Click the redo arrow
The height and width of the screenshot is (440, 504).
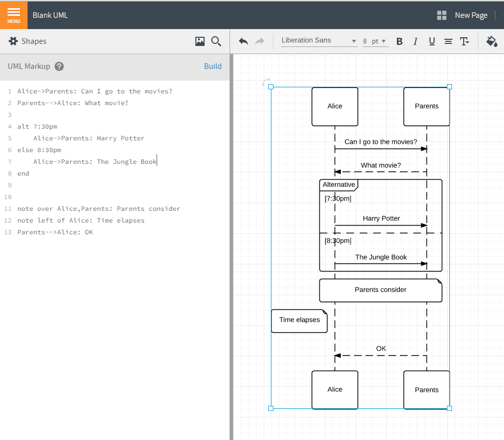(x=260, y=41)
